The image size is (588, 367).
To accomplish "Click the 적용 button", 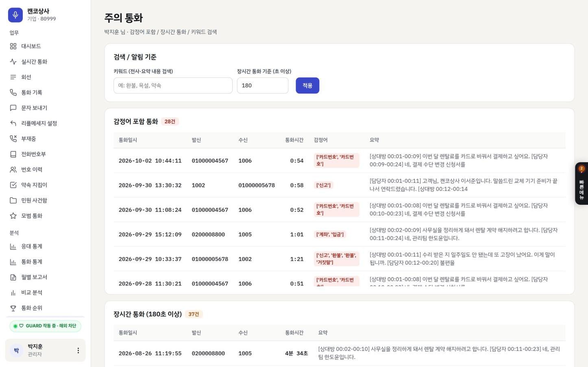I will click(307, 86).
